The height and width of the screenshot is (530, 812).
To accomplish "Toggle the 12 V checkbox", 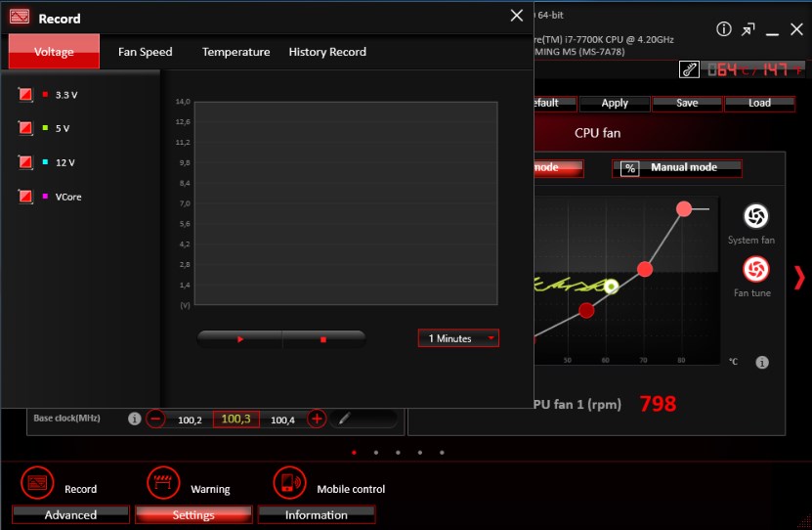I will click(x=24, y=162).
